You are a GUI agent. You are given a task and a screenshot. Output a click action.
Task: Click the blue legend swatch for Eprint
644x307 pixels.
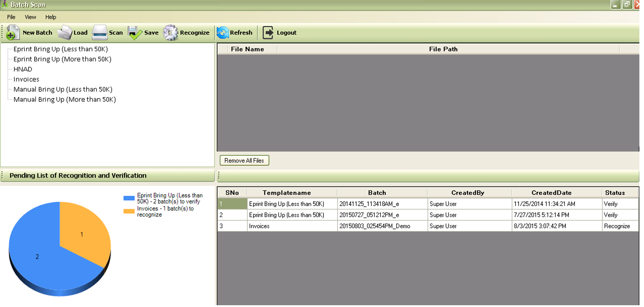[129, 198]
